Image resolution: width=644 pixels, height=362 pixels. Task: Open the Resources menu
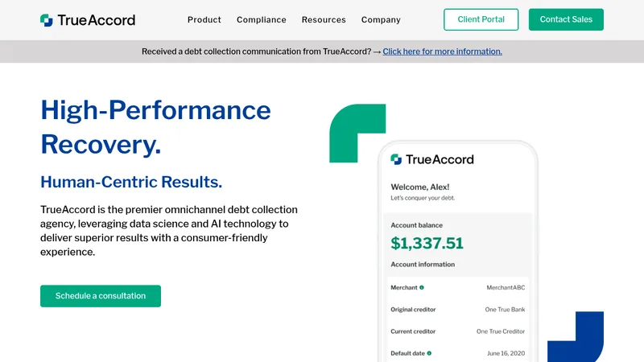pos(324,19)
